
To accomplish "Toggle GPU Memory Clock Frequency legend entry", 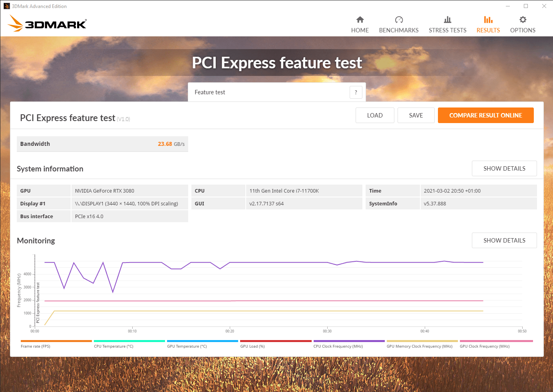I will (x=420, y=346).
